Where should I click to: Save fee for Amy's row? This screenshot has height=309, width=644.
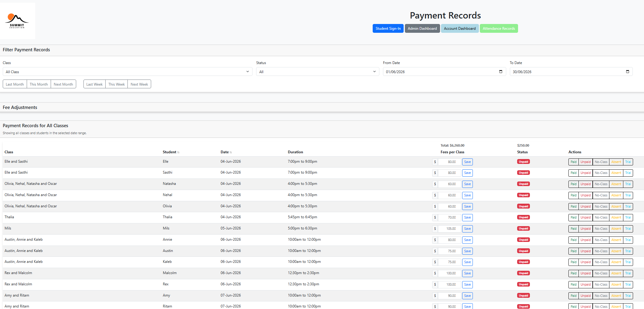click(467, 296)
